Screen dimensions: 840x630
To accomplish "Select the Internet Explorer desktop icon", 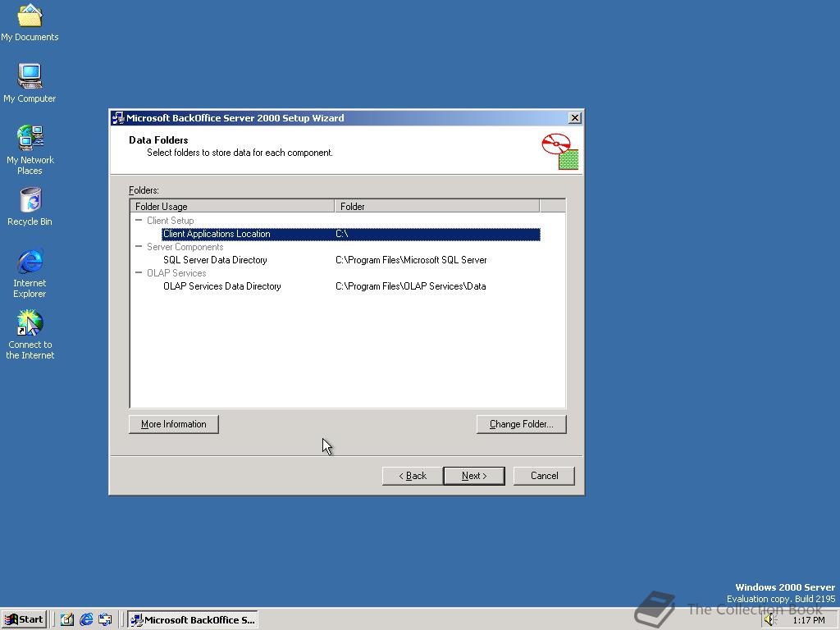I will 30,273.
